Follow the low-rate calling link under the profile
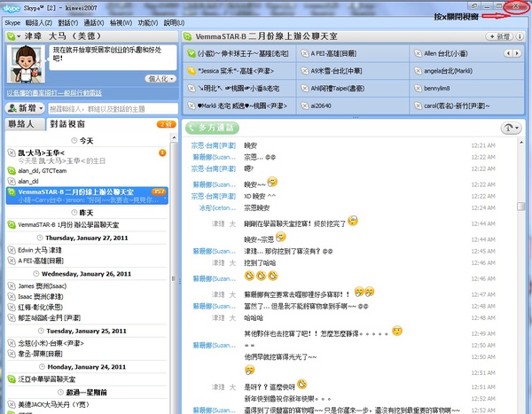This screenshot has width=532, height=414. coord(54,93)
